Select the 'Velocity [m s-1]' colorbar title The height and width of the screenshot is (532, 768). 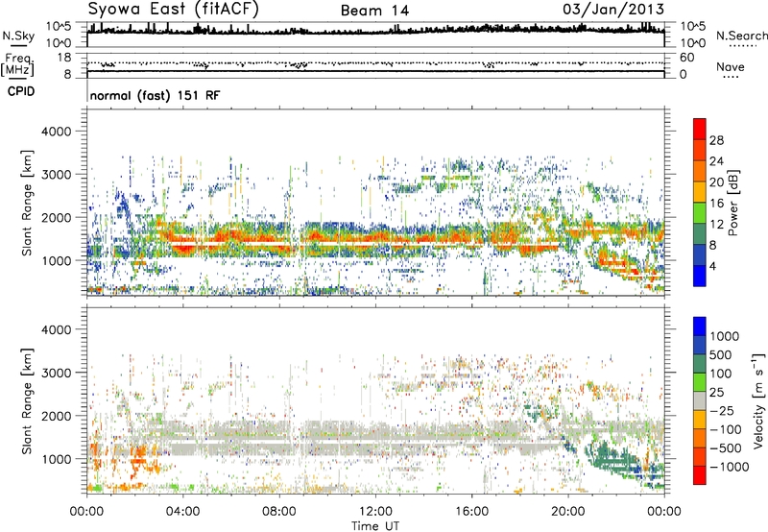758,400
